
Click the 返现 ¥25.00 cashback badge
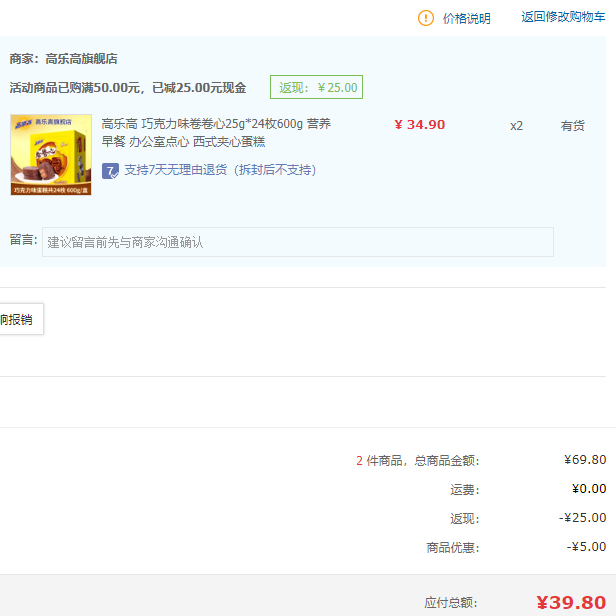(x=316, y=87)
